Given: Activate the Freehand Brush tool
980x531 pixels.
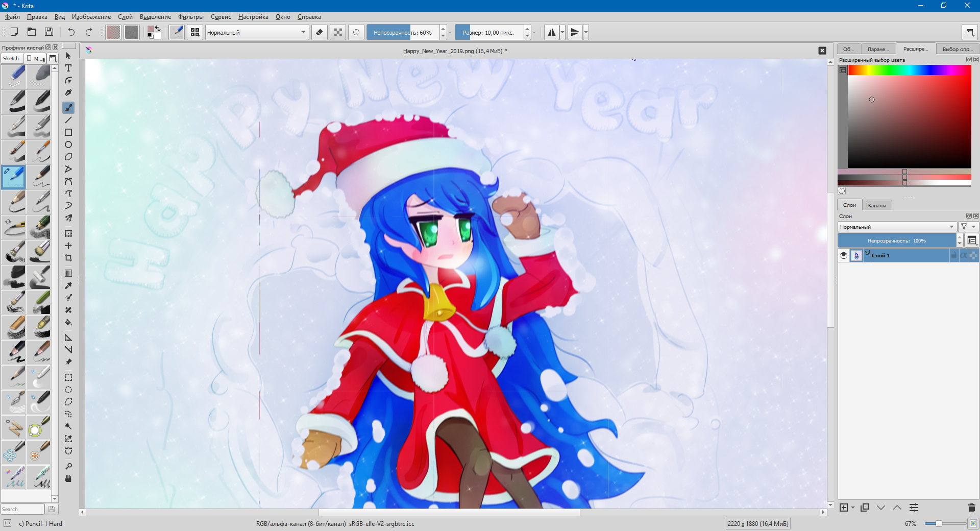Looking at the screenshot, I should 68,107.
